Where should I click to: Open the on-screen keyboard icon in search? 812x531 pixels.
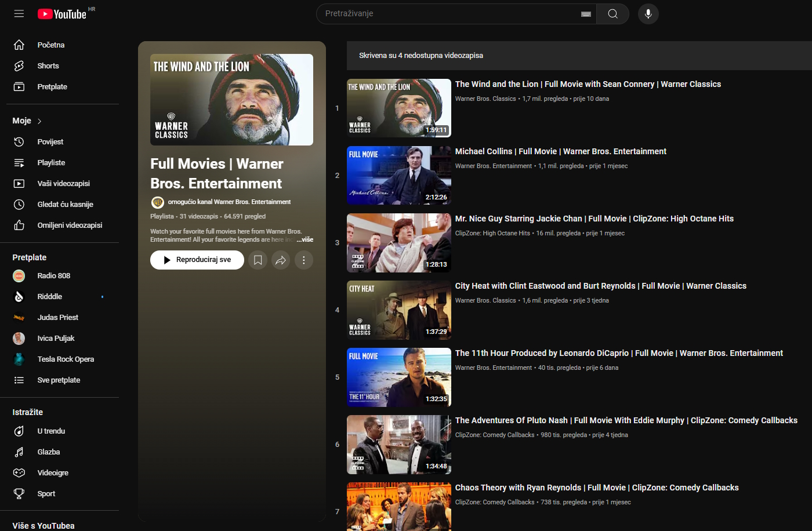[586, 14]
